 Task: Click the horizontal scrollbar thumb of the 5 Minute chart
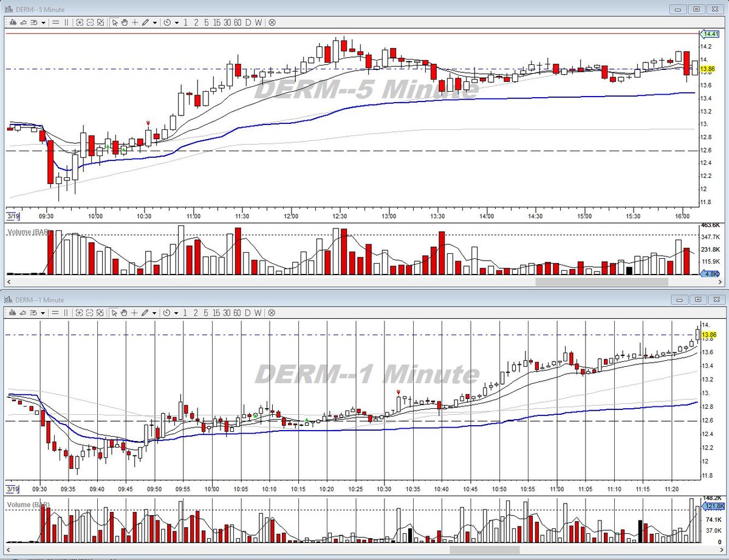pos(601,282)
